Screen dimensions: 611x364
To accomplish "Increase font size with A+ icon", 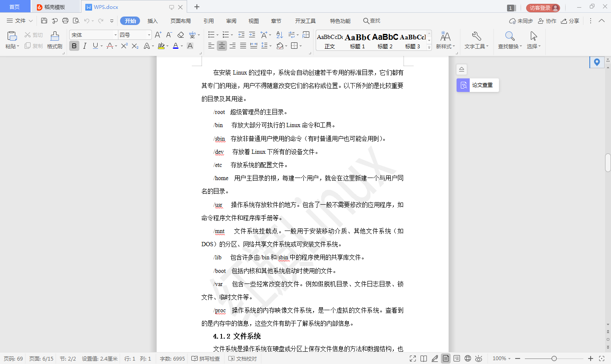I will click(x=158, y=35).
